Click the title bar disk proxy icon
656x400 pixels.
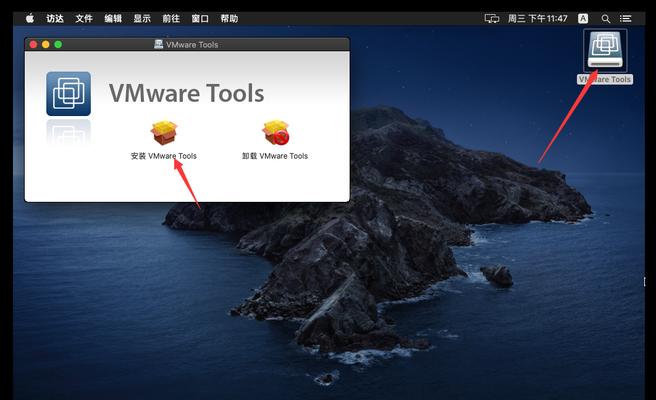pos(159,44)
